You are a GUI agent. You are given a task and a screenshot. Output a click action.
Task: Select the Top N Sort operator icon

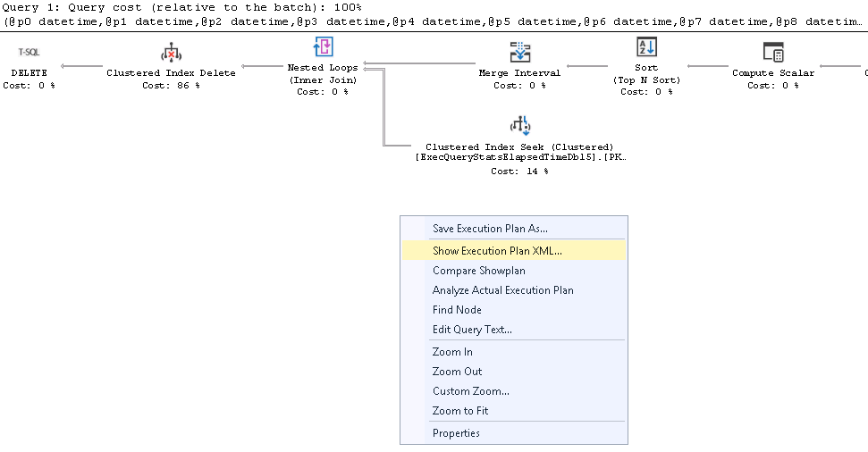click(x=646, y=47)
